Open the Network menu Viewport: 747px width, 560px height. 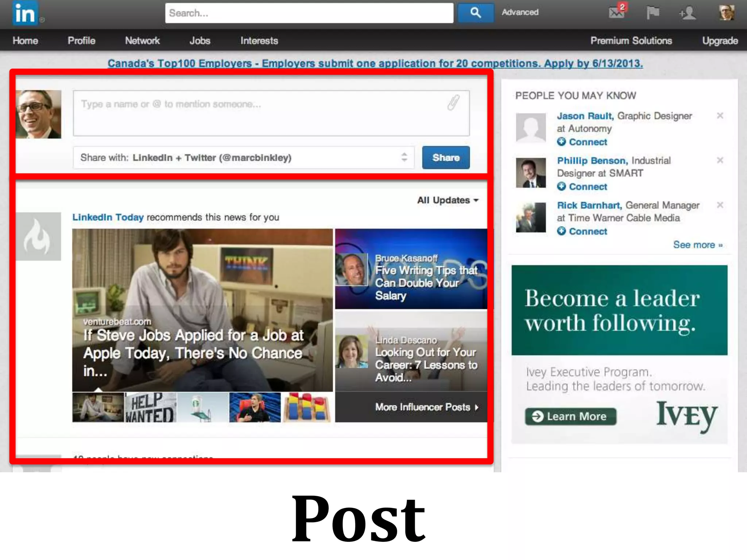(x=142, y=40)
